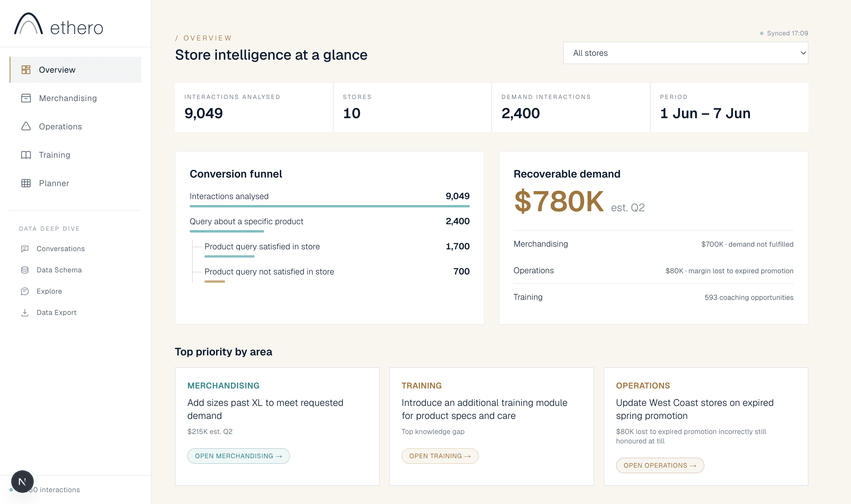This screenshot has height=504, width=851.
Task: Click the 'est. Q2' label beside $780K
Action: coord(628,207)
